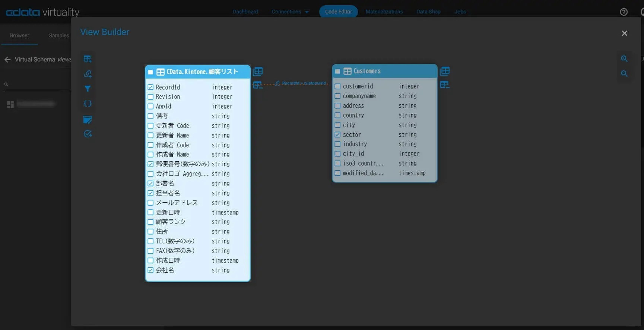The height and width of the screenshot is (330, 644).
Task: Check the AppId column checkbox
Action: 150,107
